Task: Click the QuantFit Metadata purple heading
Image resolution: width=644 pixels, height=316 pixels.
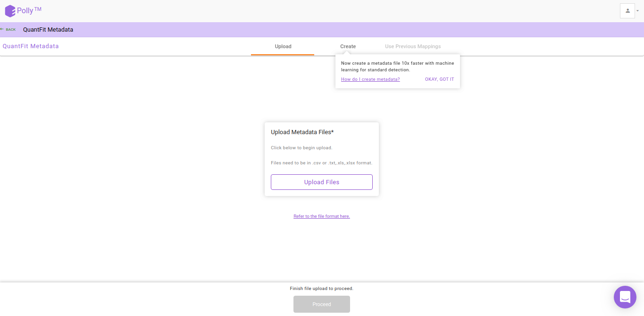Action: 31,46
